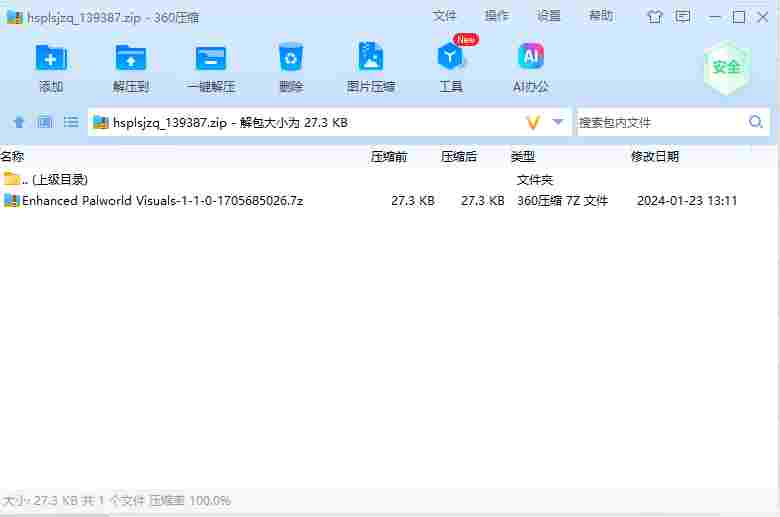Sort by 修改日期 column header
The image size is (780, 517).
click(655, 157)
